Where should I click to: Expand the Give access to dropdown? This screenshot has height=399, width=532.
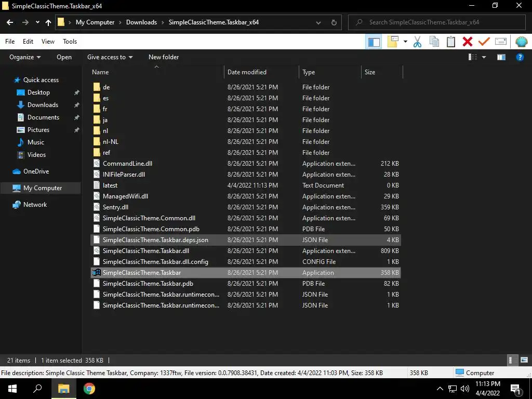(x=110, y=57)
